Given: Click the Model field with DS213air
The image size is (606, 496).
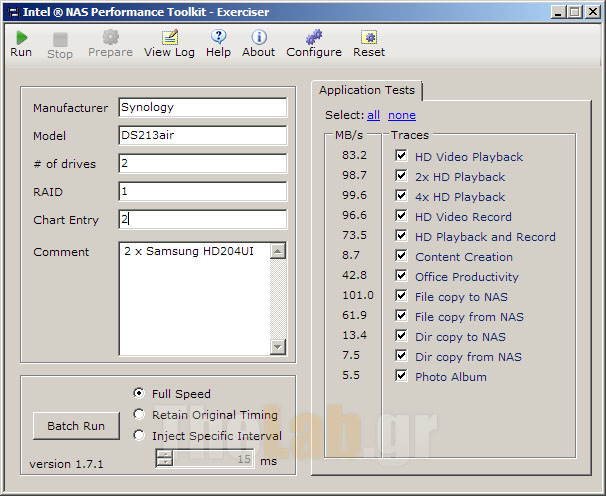Looking at the screenshot, I should point(203,135).
